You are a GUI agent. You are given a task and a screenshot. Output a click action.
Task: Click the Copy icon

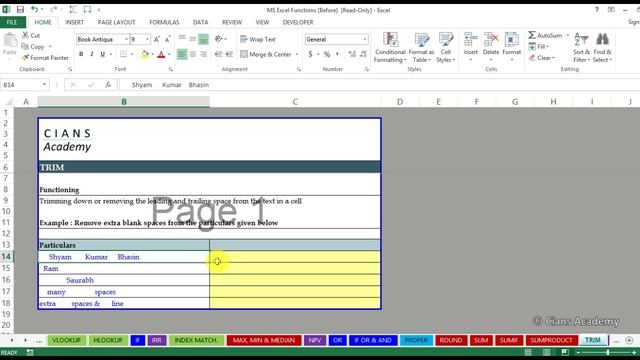tap(25, 47)
